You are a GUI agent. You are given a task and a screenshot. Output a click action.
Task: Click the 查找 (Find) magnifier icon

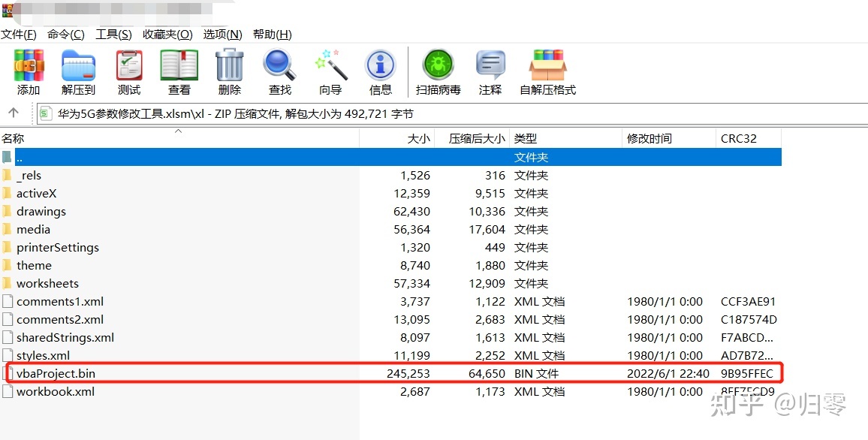coord(279,65)
